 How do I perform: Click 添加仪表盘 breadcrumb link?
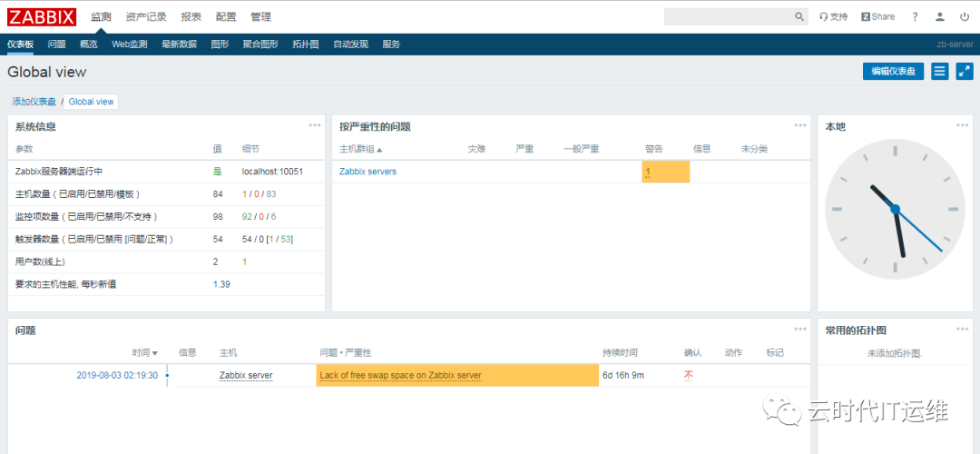coord(34,102)
